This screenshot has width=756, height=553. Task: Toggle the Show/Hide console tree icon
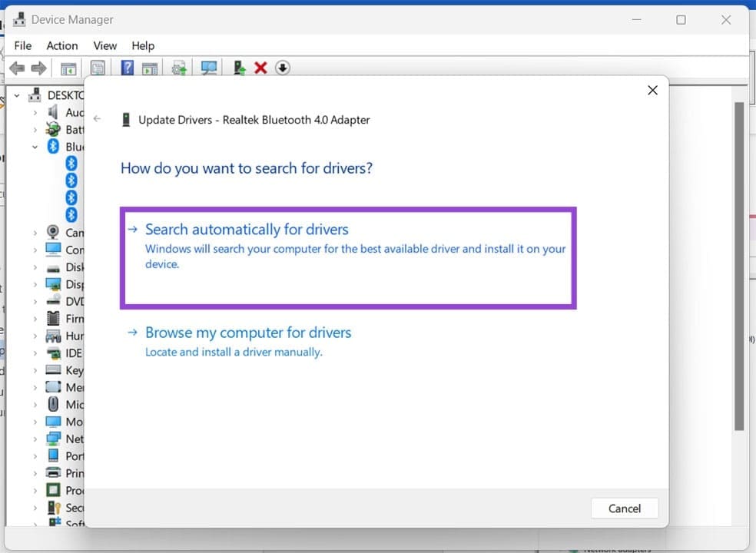68,68
